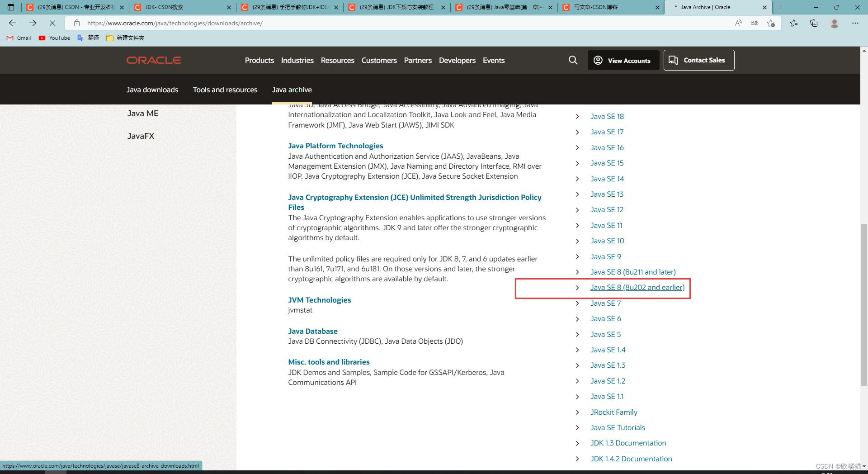The image size is (868, 474).
Task: Select Java ME in the sidebar
Action: click(143, 114)
